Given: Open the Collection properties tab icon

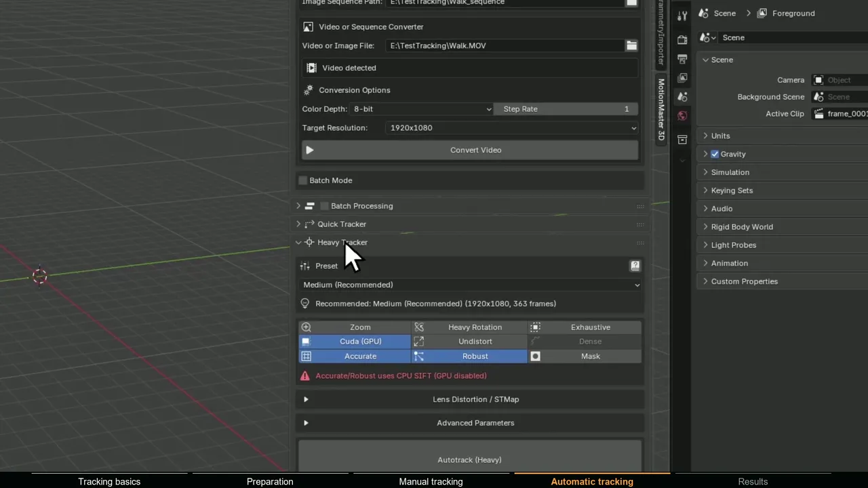Looking at the screenshot, I should (x=682, y=140).
